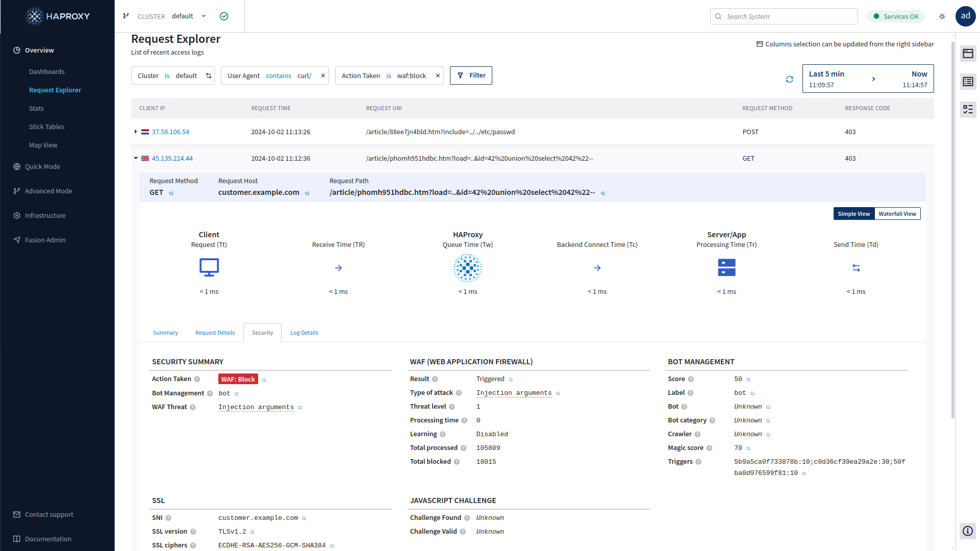This screenshot has height=551, width=980.
Task: Click the Search System field
Action: click(x=784, y=16)
